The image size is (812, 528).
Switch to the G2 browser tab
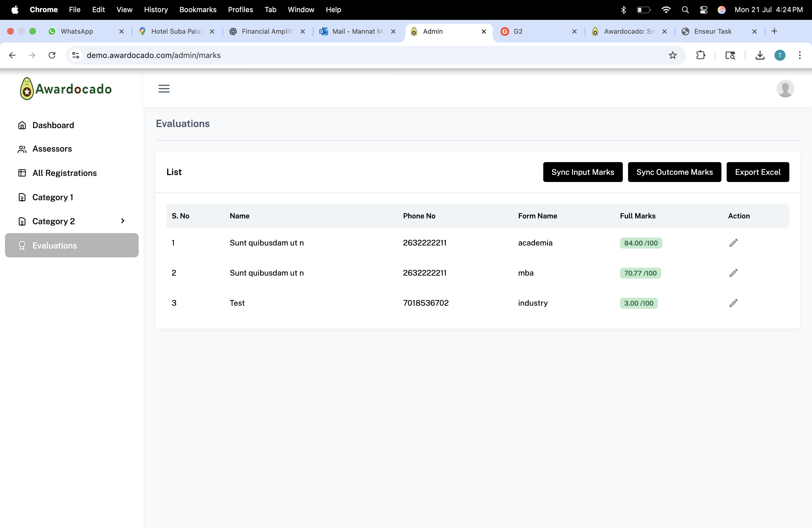537,31
